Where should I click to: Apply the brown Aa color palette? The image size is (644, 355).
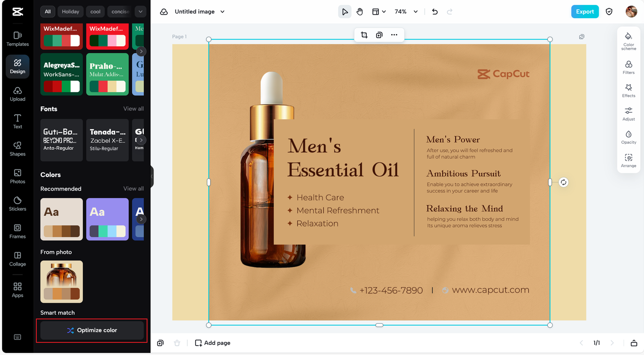61,219
